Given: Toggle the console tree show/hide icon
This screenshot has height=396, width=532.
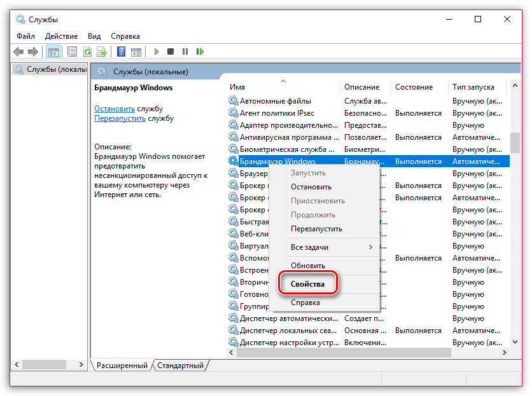Looking at the screenshot, I should 53,51.
